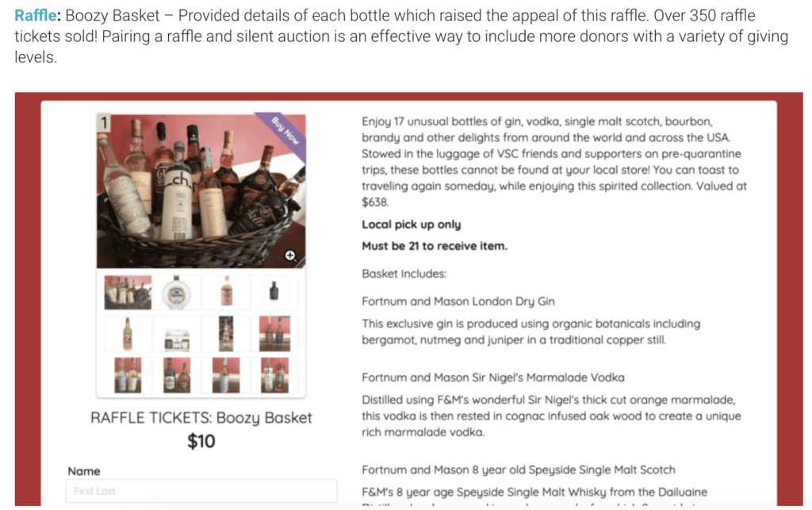Select the first basket thumbnail in gallery
Viewport: 812px width, 510px height.
coord(128,293)
